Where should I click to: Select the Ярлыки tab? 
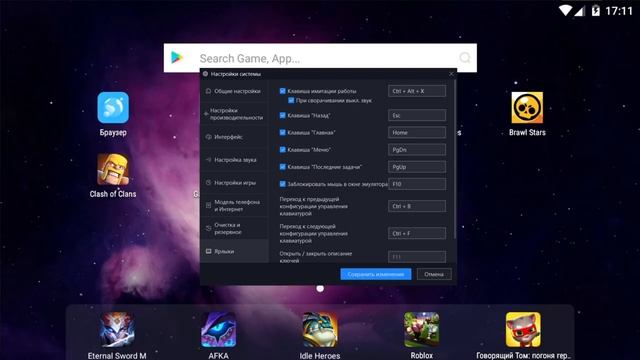coord(235,251)
